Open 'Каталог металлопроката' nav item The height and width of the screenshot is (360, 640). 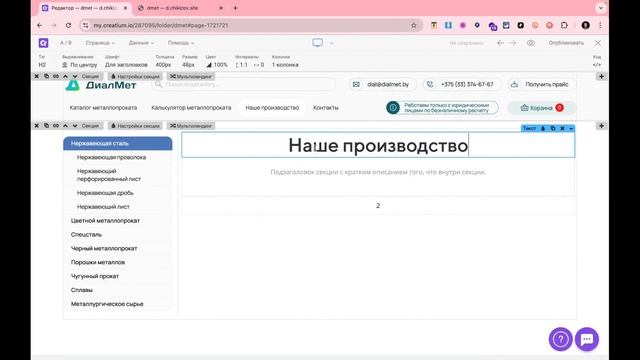click(103, 108)
